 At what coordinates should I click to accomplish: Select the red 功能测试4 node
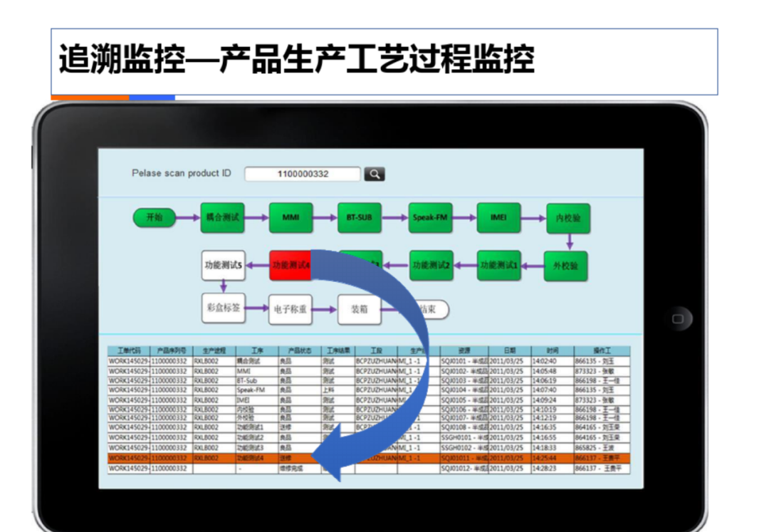coord(291,265)
